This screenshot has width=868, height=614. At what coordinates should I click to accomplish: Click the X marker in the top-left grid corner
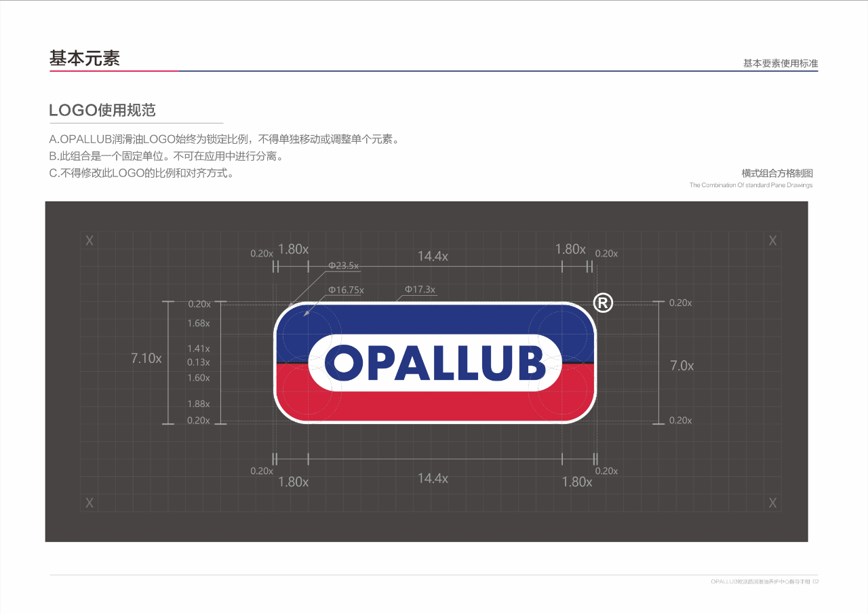[x=89, y=240]
